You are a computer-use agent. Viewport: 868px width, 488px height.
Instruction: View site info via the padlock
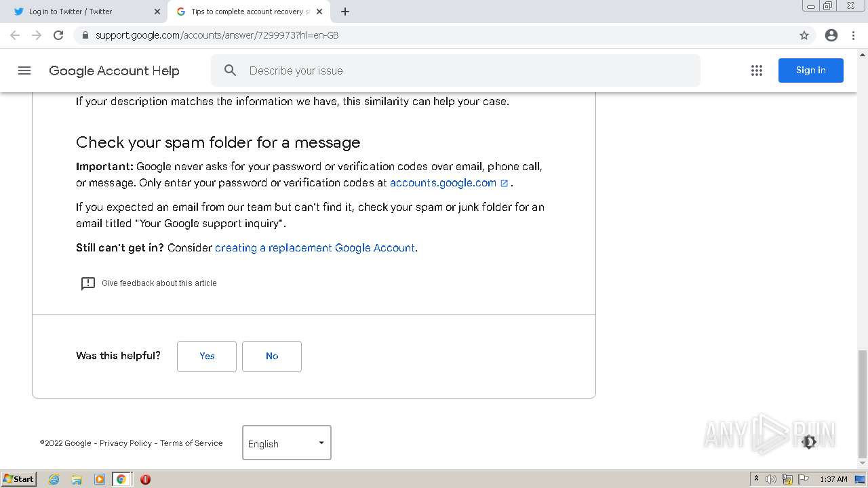85,35
